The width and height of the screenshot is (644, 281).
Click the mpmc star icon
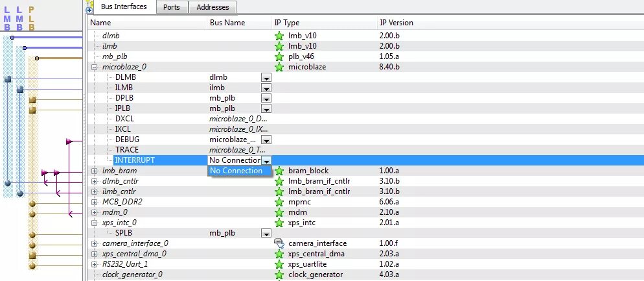(279, 202)
